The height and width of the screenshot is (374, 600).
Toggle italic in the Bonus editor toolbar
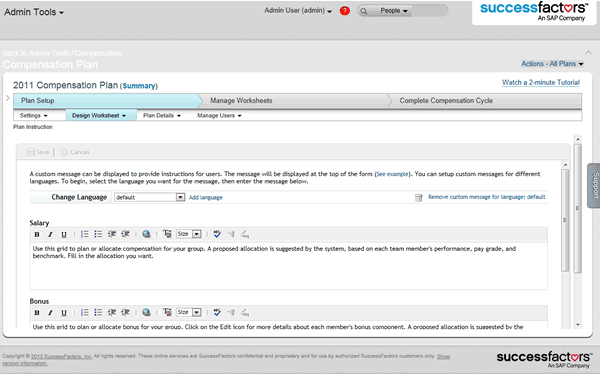pos(50,313)
